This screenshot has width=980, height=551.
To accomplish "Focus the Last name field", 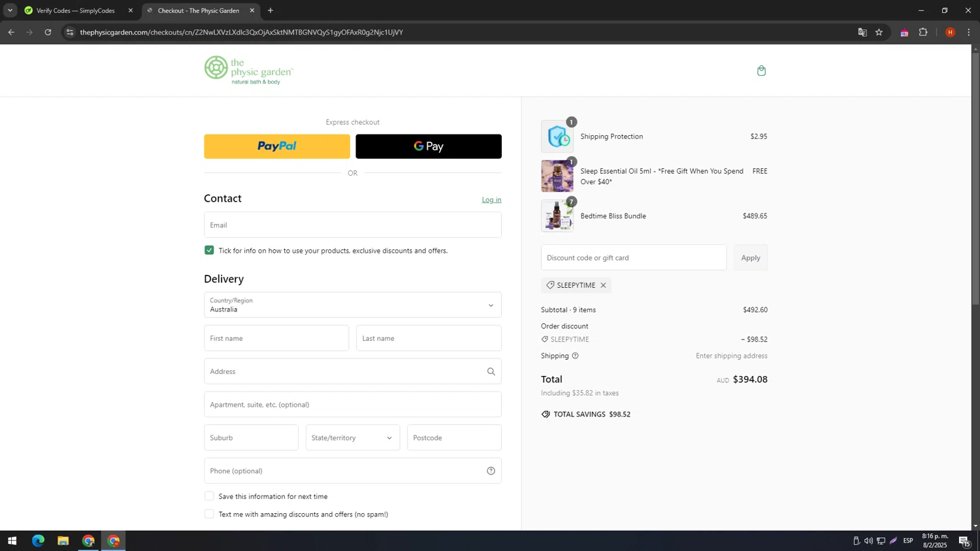I will point(429,338).
